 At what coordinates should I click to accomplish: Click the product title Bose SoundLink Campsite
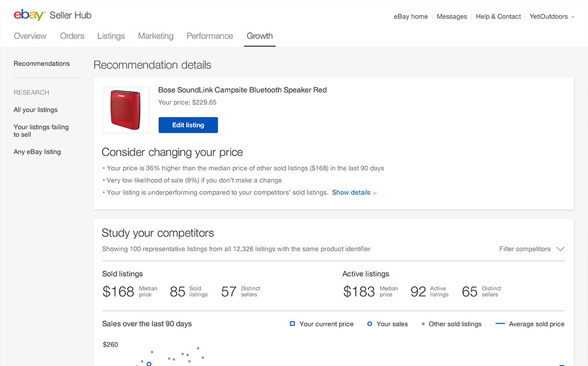(242, 90)
